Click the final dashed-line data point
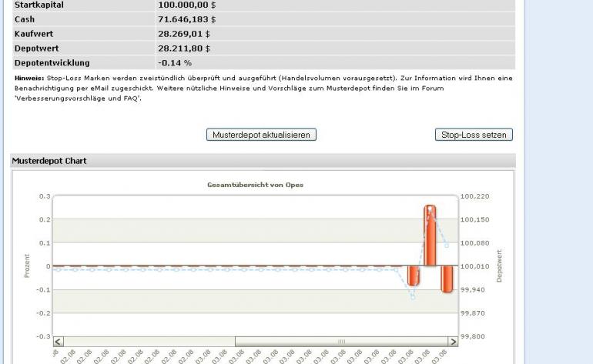This screenshot has width=593, height=364. [447, 245]
